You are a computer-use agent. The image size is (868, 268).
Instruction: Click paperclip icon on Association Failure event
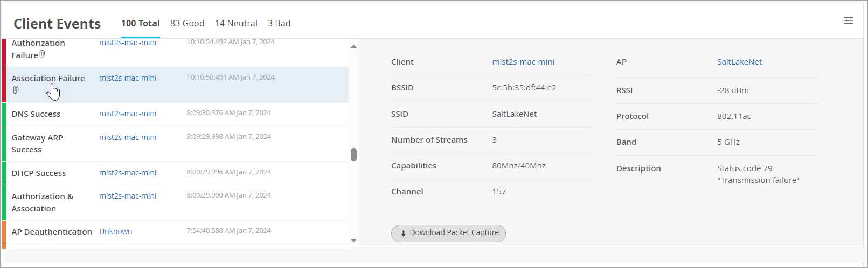coord(16,90)
